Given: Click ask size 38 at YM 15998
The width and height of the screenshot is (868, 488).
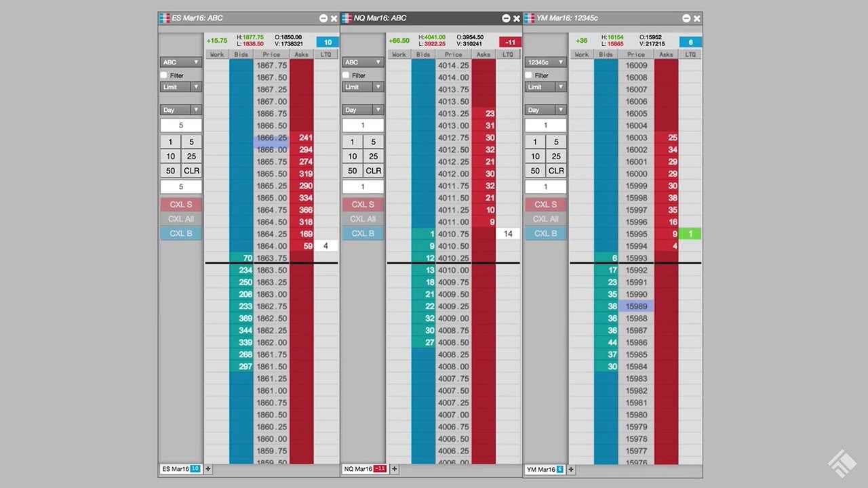Looking at the screenshot, I should [667, 198].
